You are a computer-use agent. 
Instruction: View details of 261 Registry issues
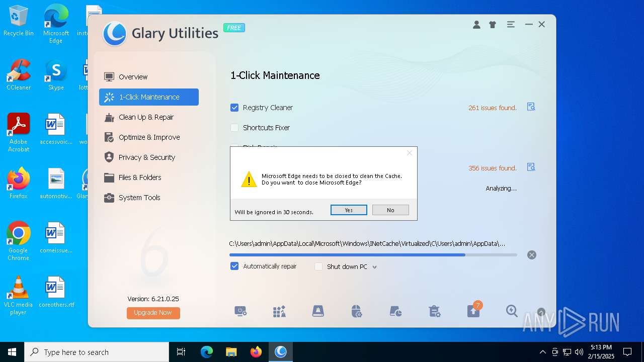point(531,107)
